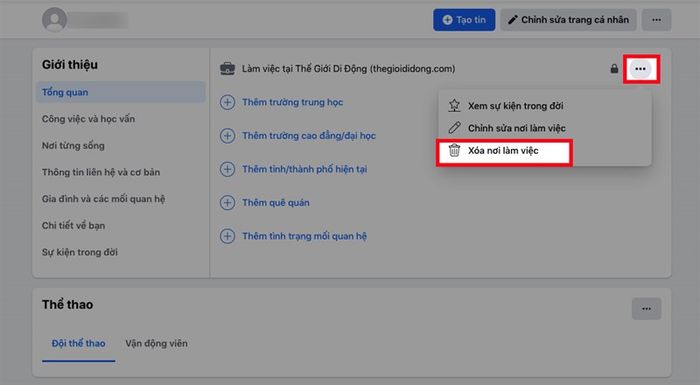700x385 pixels.
Task: Click the Thể thao heading
Action: (67, 305)
